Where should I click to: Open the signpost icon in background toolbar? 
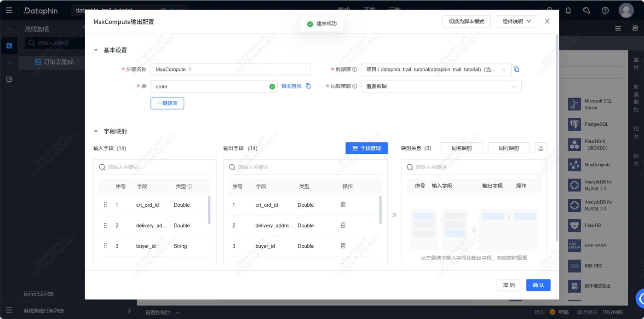(x=635, y=29)
